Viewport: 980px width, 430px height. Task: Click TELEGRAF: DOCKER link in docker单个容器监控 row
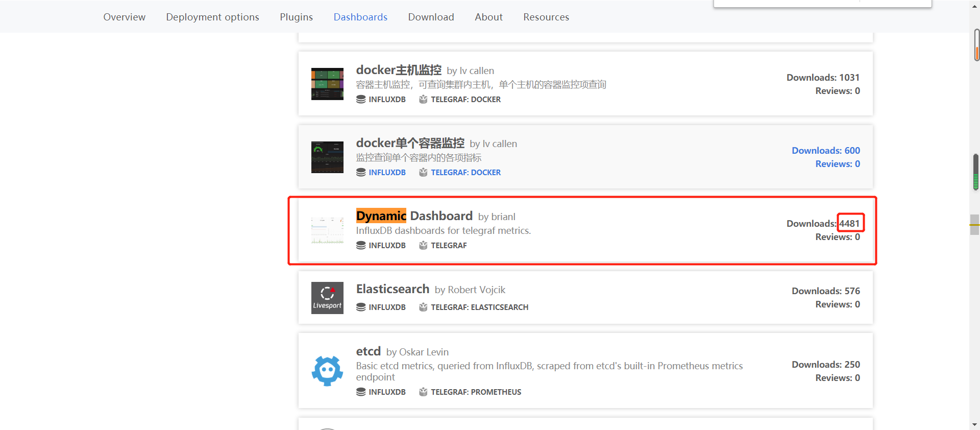point(465,173)
